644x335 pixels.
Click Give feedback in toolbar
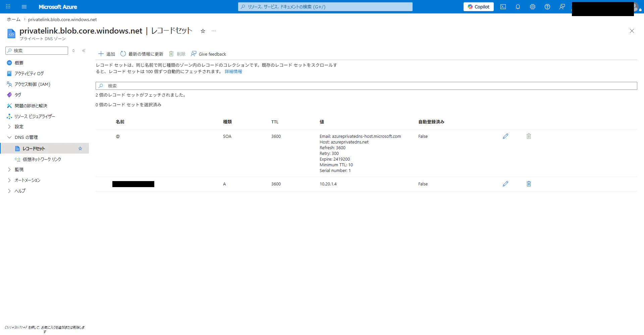click(x=208, y=54)
